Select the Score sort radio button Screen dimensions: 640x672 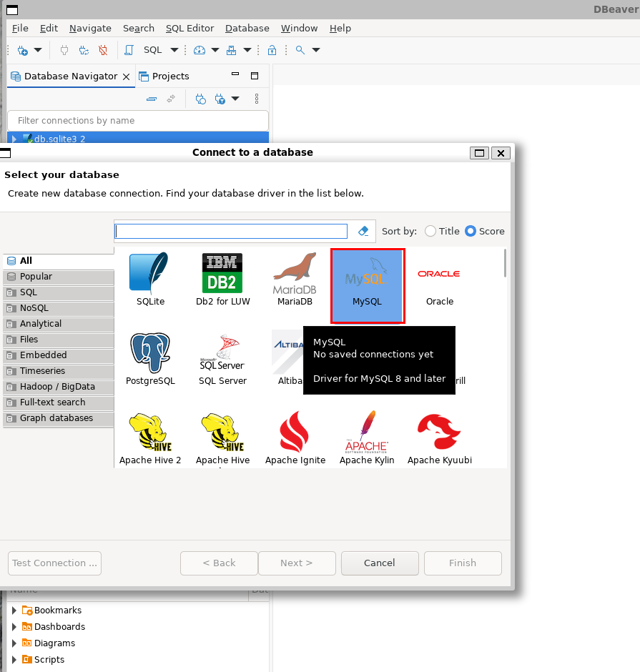[471, 231]
